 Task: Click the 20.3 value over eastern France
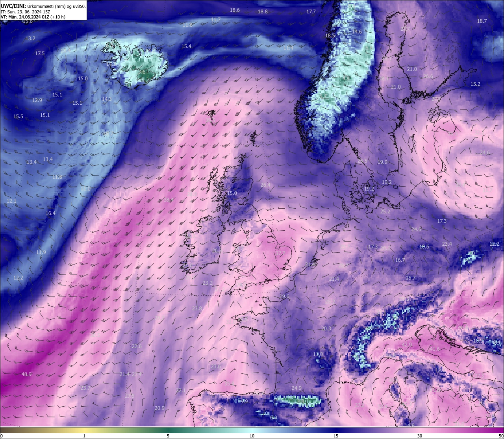coord(326,328)
